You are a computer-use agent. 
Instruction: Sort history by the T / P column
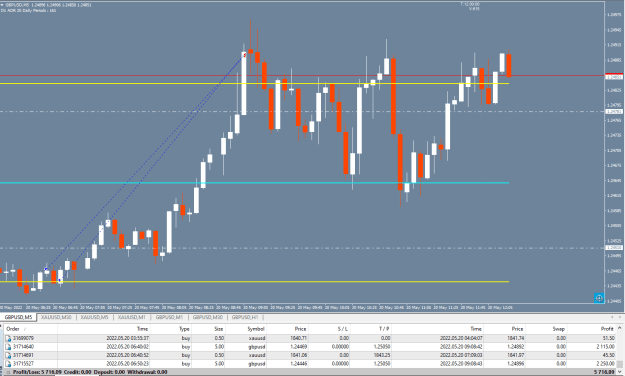point(371,329)
